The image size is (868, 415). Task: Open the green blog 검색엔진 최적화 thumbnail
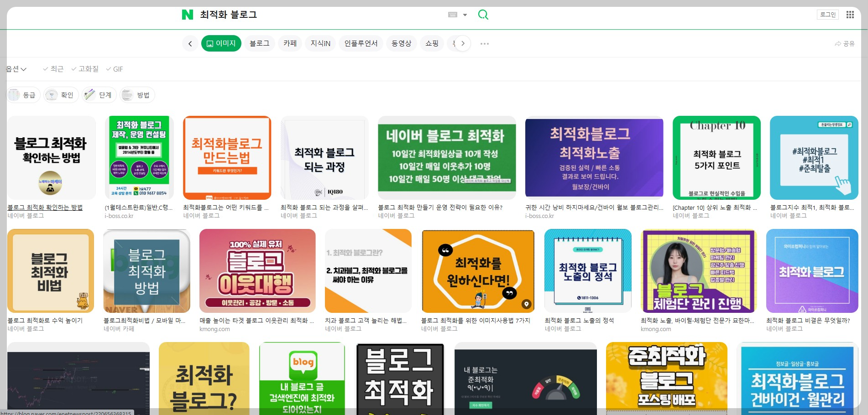[x=302, y=379]
